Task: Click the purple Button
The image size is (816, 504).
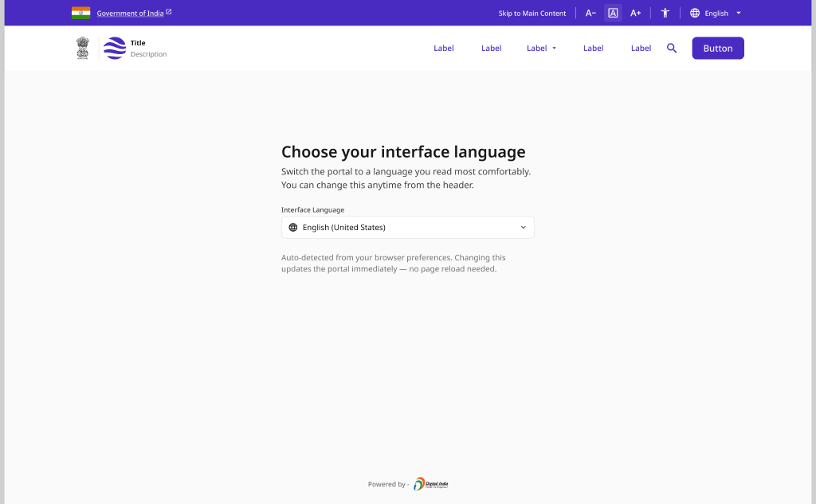Action: pyautogui.click(x=718, y=48)
